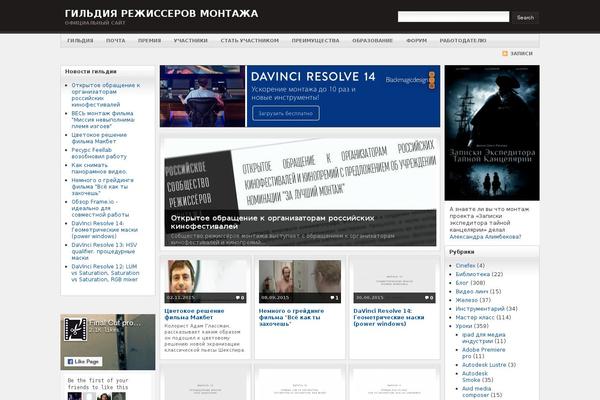Click the Like Page button
The image size is (600, 400).
click(83, 361)
